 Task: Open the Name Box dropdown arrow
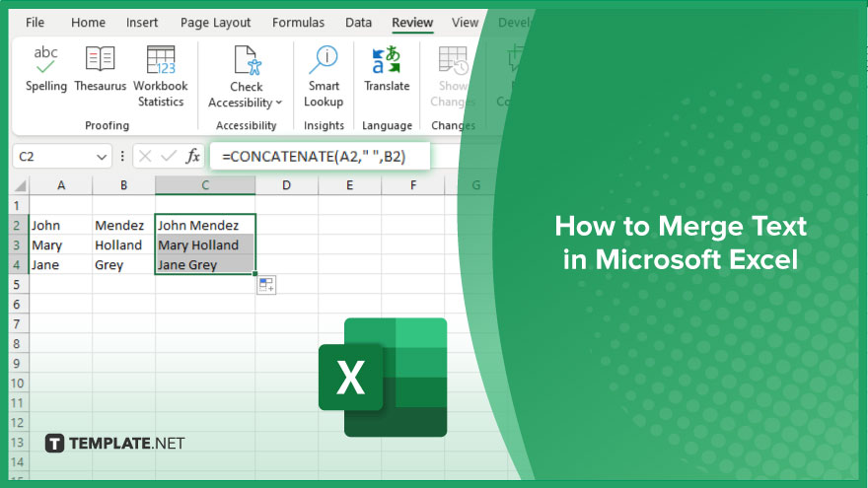[x=102, y=157]
